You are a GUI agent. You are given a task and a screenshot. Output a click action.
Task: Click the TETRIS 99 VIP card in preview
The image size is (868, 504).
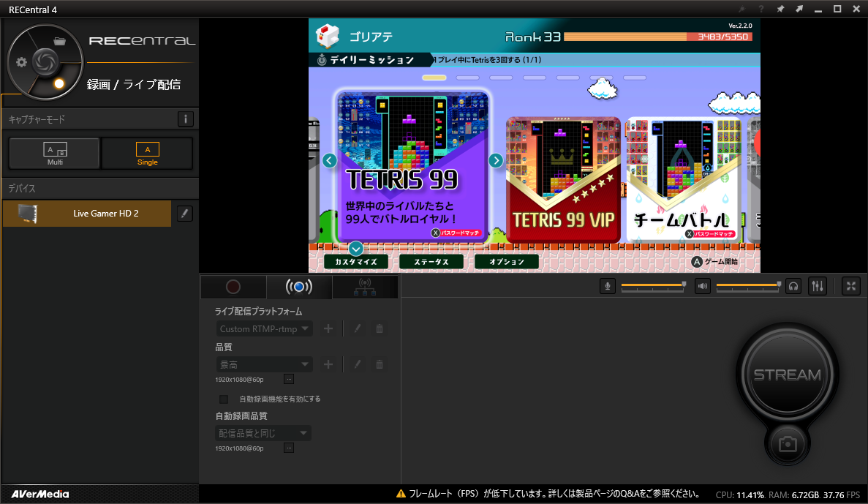point(563,179)
